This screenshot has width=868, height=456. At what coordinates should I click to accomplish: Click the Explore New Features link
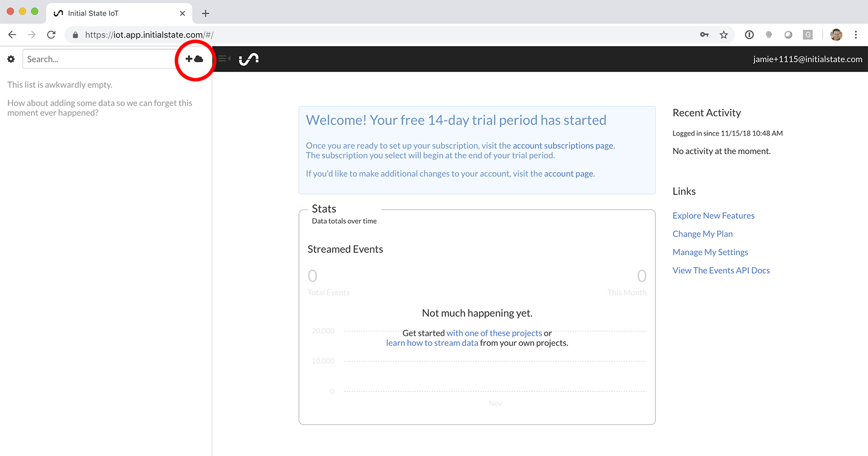pos(713,216)
